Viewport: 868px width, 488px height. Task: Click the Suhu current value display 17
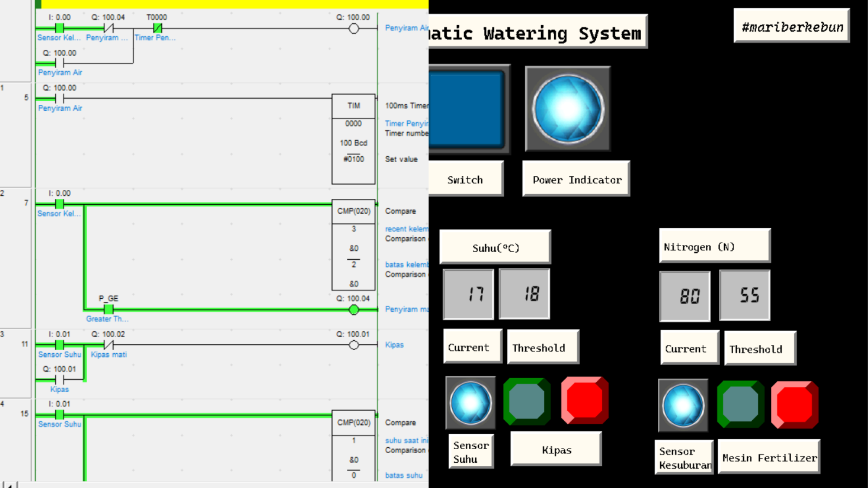468,294
